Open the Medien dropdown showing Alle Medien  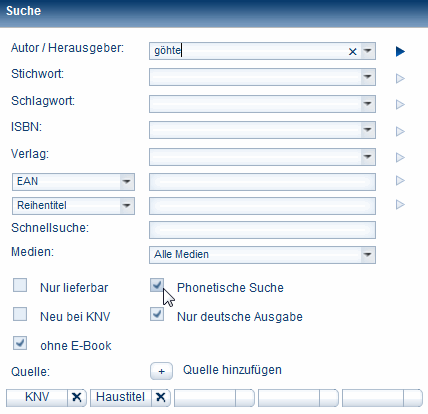262,255
